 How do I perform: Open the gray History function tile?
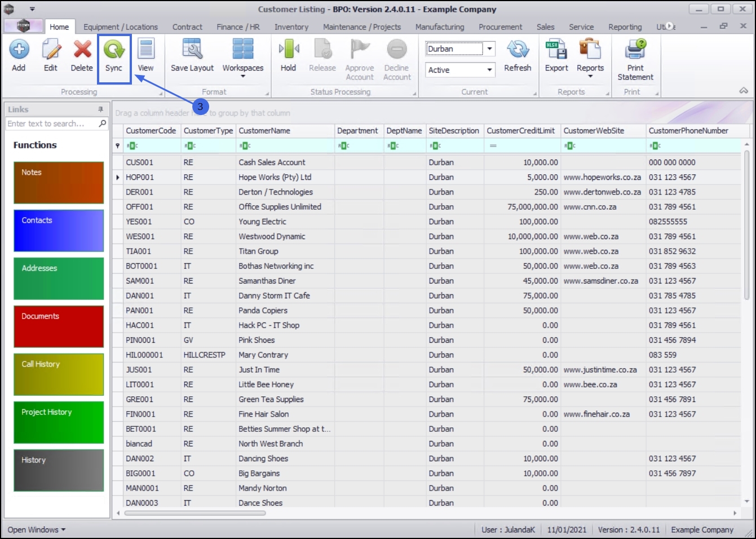(59, 470)
